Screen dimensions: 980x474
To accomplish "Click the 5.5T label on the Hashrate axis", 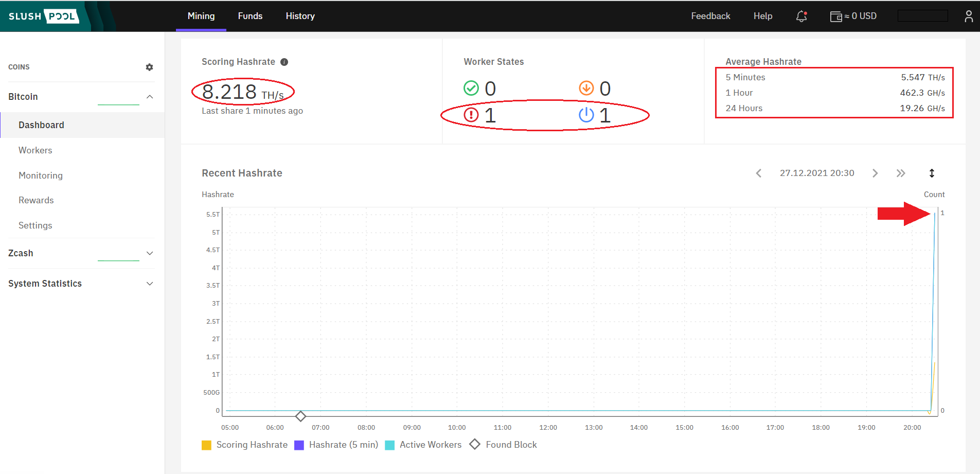I will point(213,214).
